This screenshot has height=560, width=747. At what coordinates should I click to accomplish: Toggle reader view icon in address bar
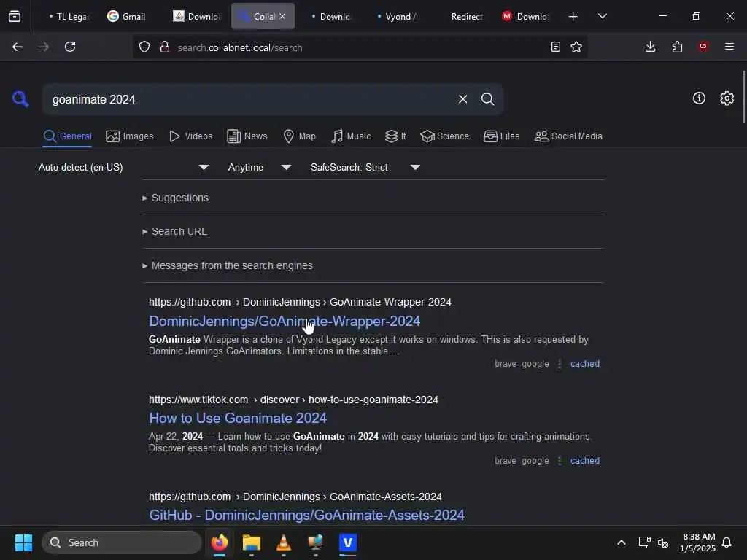click(x=555, y=47)
